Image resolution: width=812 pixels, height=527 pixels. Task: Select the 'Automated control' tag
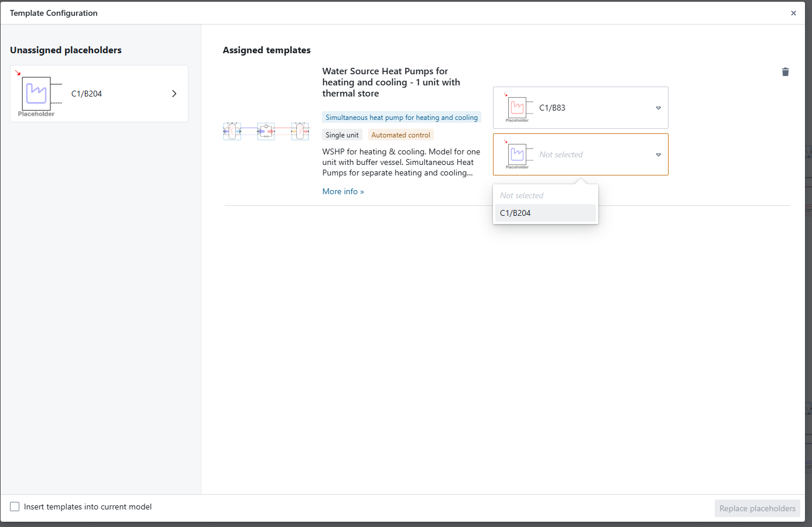[x=400, y=135]
